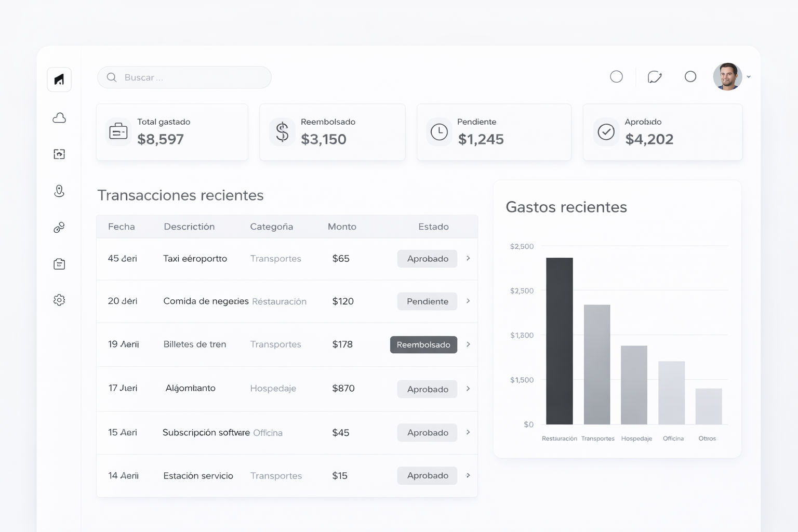
Task: Sort by the Monto column header
Action: click(x=342, y=227)
